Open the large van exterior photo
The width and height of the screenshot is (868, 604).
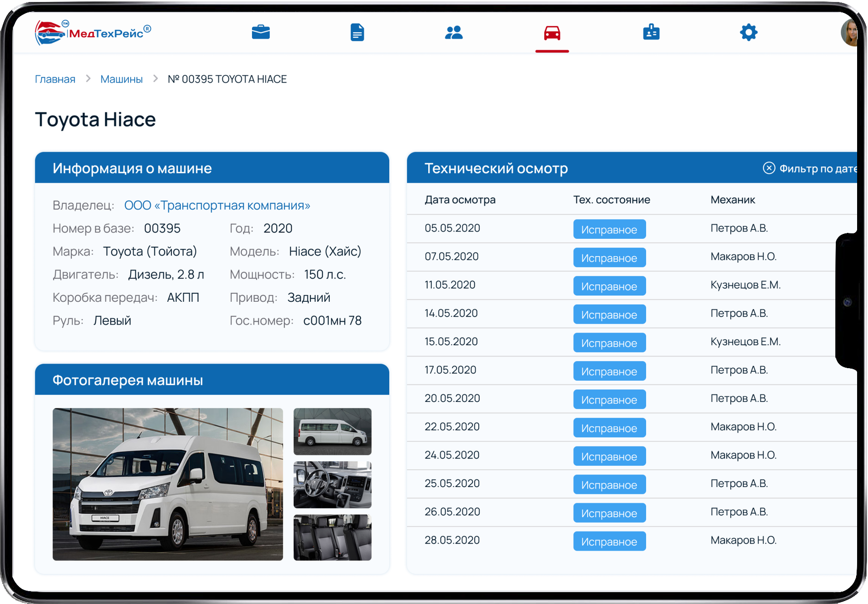tap(167, 485)
